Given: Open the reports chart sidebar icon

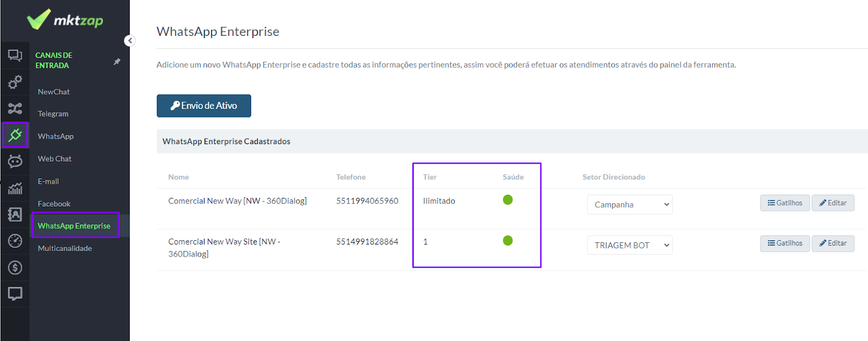Looking at the screenshot, I should [x=15, y=188].
